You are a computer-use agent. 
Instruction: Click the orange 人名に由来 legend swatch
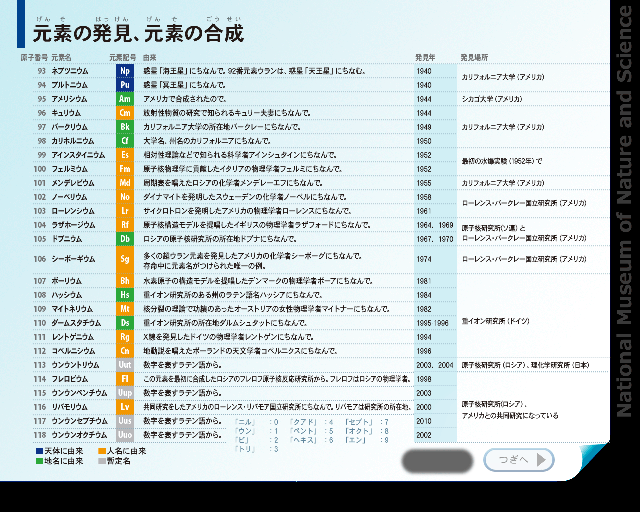[102, 451]
